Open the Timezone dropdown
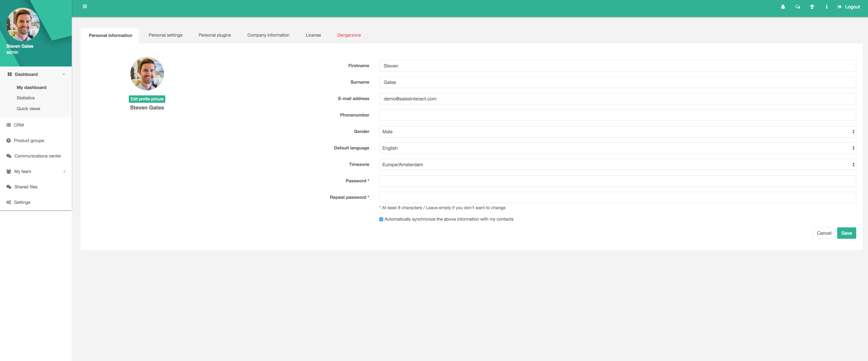The image size is (868, 361). [x=617, y=165]
